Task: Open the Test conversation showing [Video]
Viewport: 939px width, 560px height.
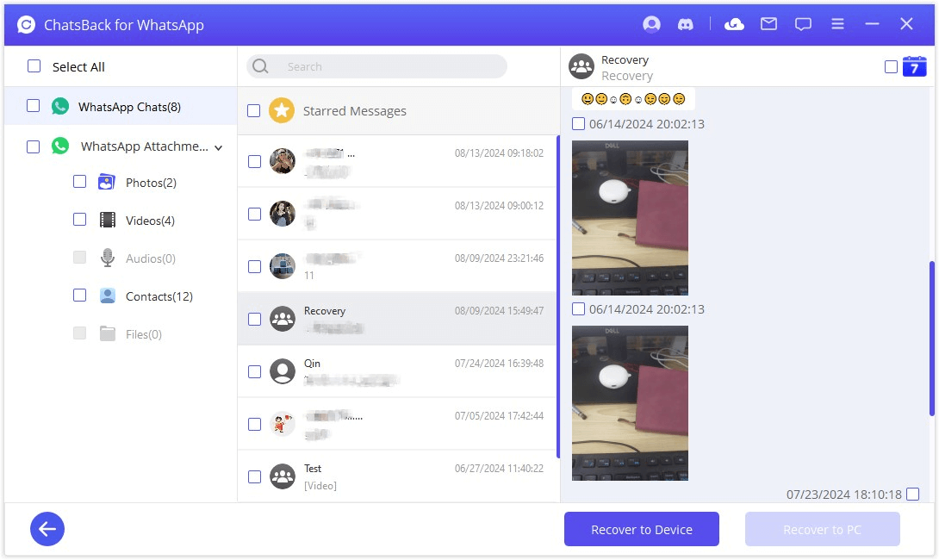Action: point(398,476)
